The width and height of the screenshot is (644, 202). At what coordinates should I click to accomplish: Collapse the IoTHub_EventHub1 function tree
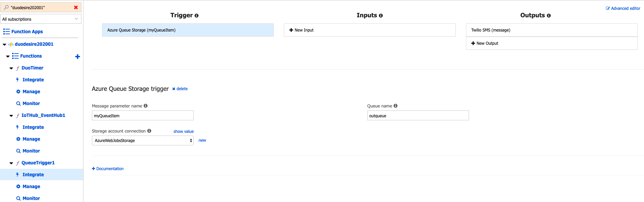pos(11,116)
